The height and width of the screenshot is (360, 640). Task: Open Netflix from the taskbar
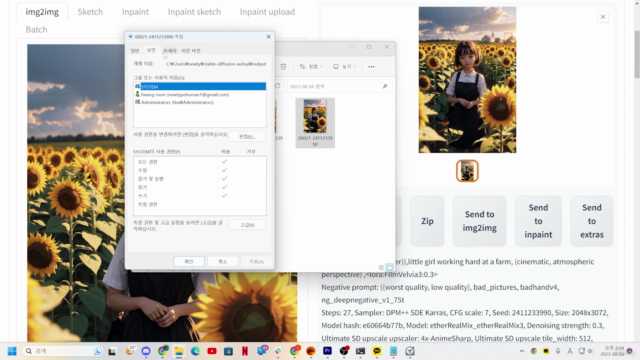coord(245,351)
